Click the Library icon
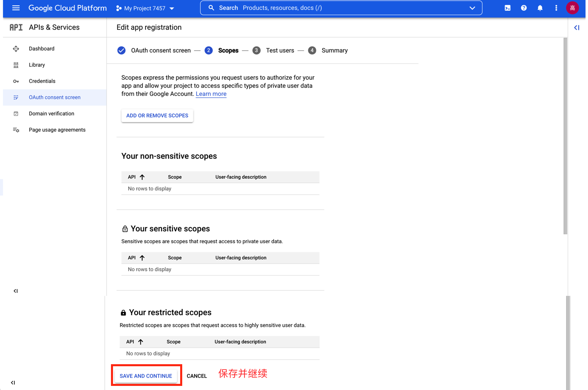 point(16,65)
